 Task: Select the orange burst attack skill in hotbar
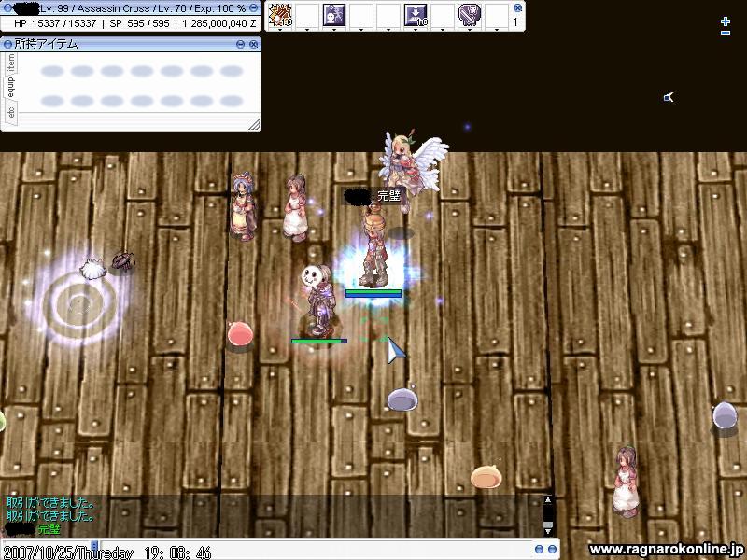(x=280, y=15)
